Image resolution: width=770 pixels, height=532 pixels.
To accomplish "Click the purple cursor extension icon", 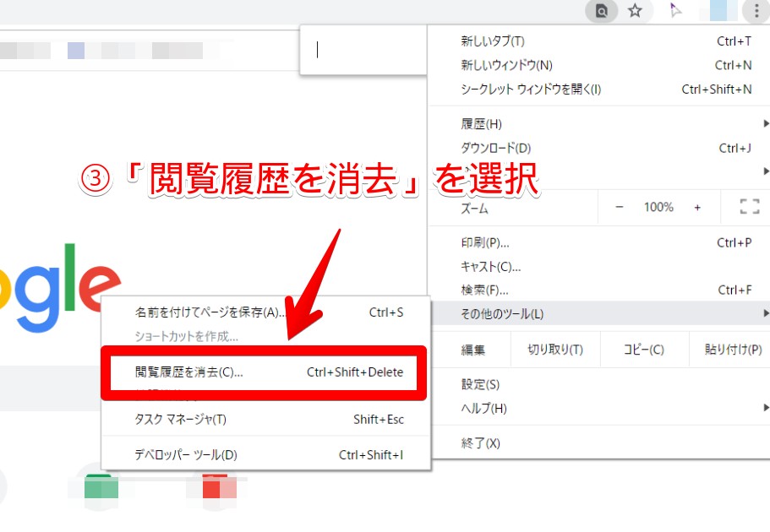I will click(x=675, y=11).
